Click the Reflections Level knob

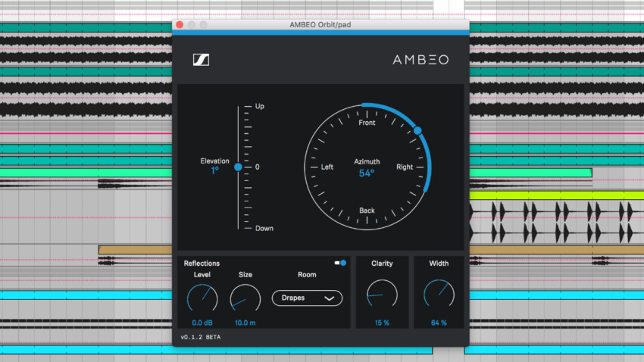pyautogui.click(x=202, y=298)
